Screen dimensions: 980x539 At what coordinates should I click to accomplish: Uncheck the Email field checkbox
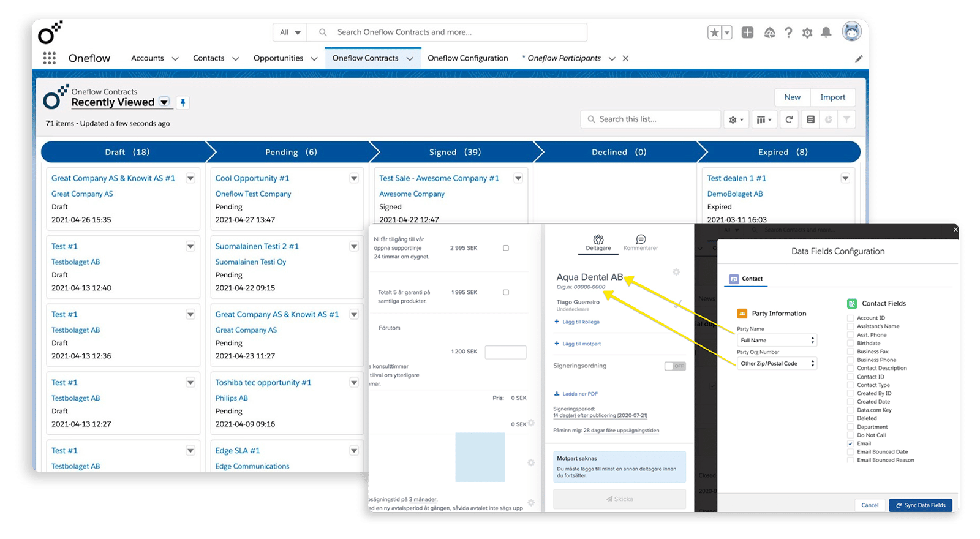pos(851,443)
